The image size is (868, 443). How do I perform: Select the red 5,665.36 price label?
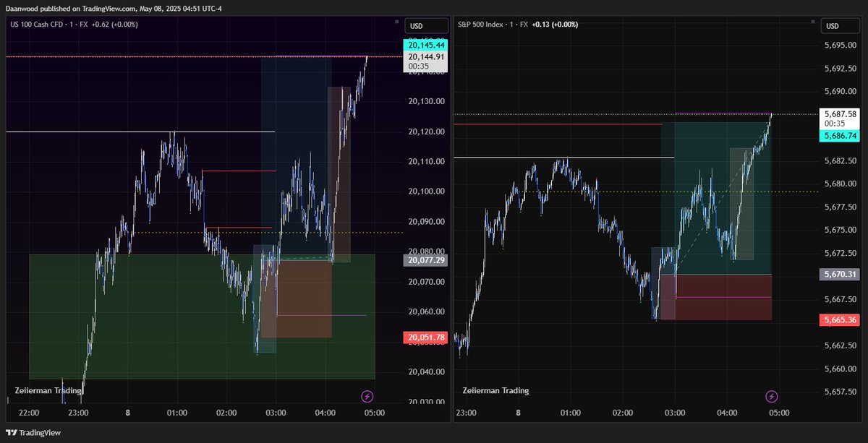tap(840, 320)
